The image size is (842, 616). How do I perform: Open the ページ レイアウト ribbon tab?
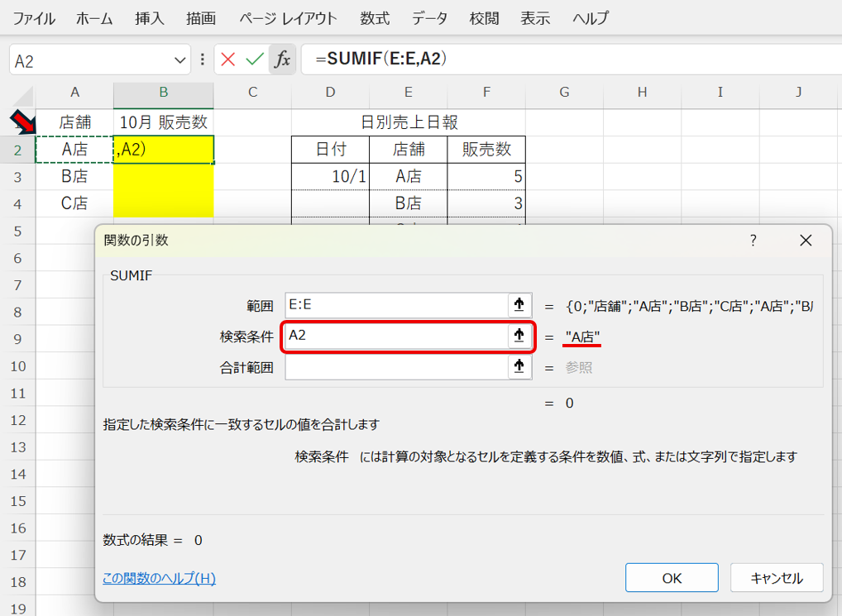(289, 18)
